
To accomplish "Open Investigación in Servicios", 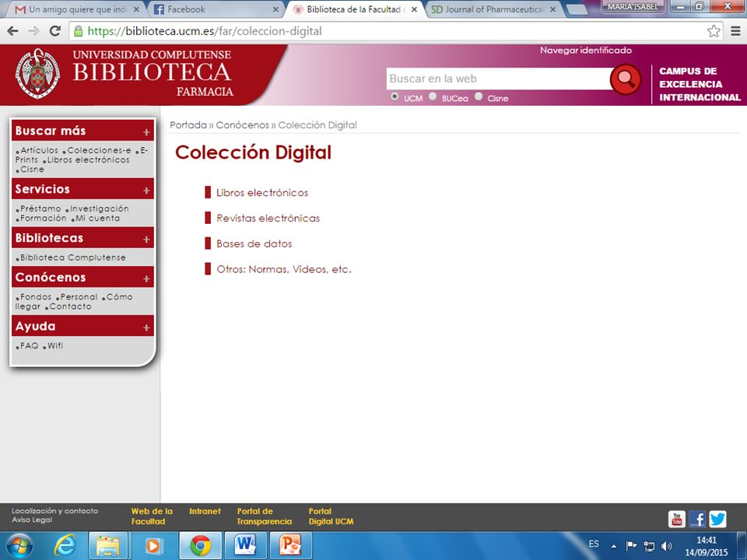I will tap(98, 208).
